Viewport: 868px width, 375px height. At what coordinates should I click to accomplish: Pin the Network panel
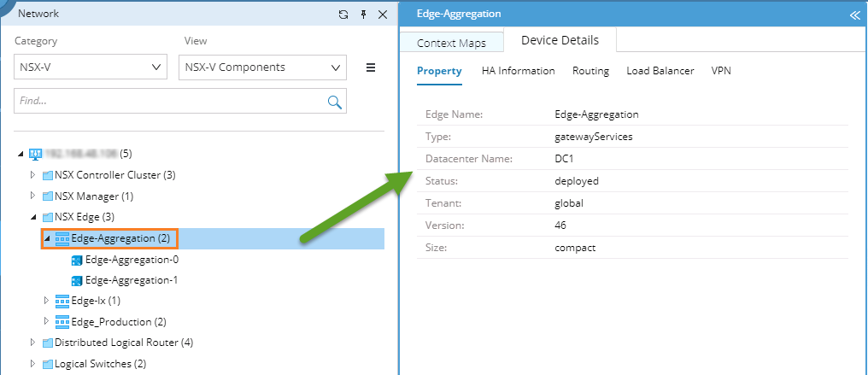pos(363,15)
